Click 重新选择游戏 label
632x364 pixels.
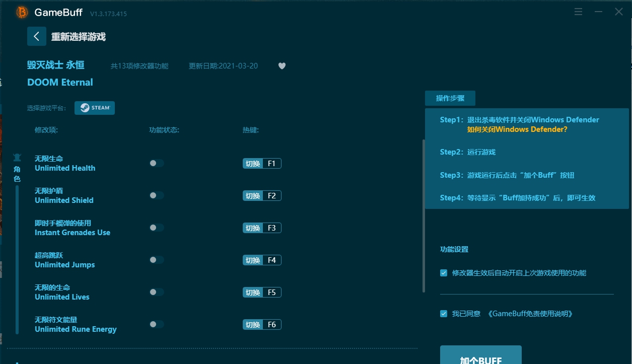(x=79, y=37)
